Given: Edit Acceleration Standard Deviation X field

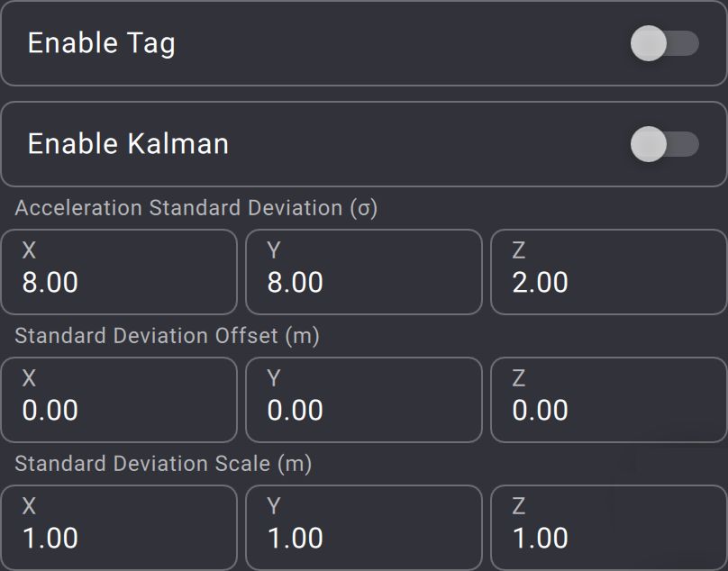Looking at the screenshot, I should coord(119,272).
